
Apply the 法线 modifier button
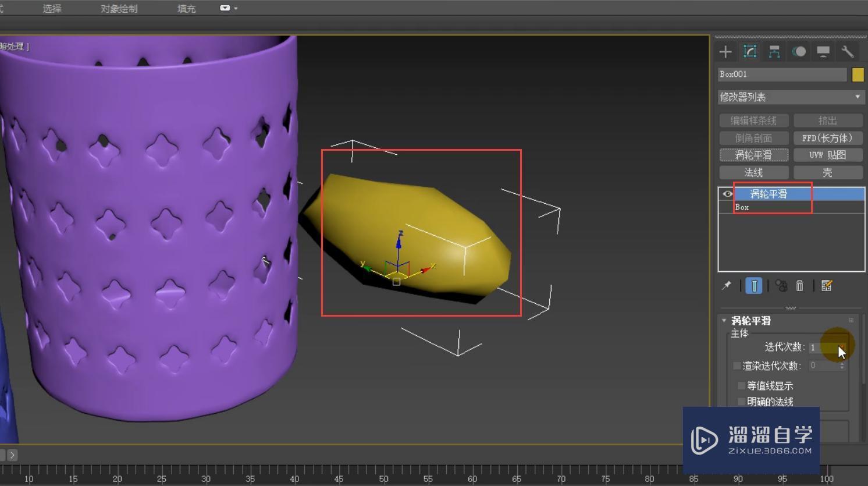[754, 172]
